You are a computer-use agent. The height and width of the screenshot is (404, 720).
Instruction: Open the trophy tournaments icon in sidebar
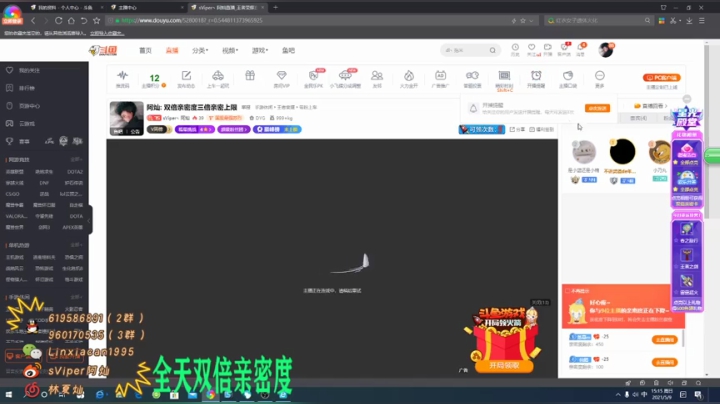pos(9,141)
